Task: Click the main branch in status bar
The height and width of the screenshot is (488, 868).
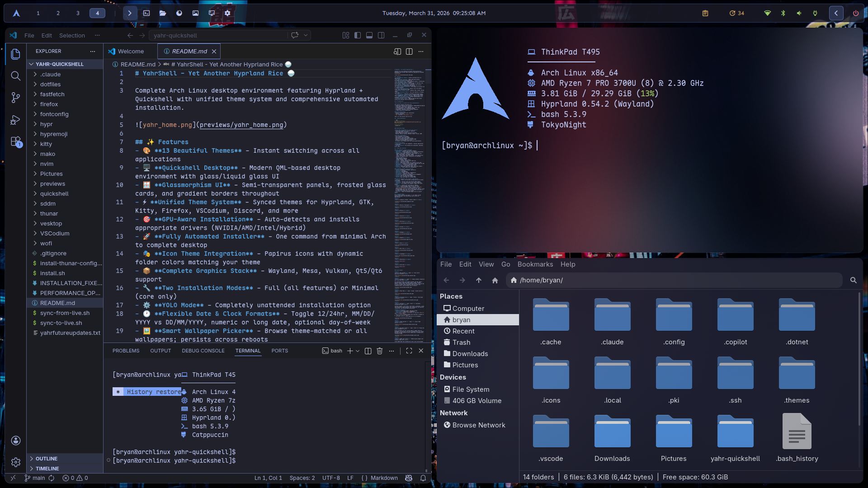Action: tap(35, 478)
